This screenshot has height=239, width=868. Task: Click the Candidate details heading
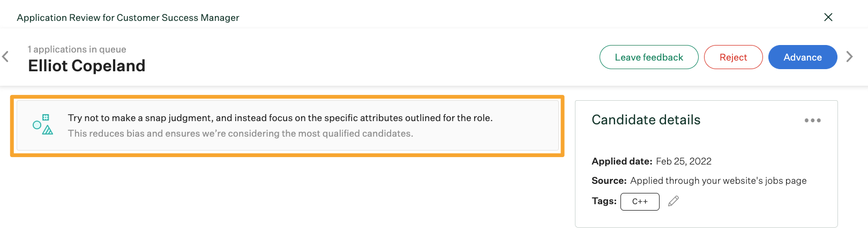click(x=646, y=120)
